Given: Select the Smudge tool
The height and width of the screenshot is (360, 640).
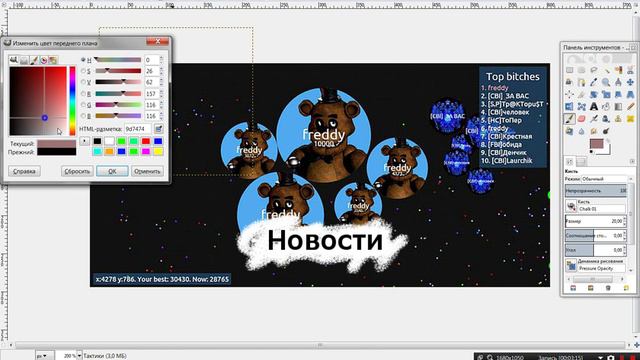Looking at the screenshot, I should [x=594, y=131].
